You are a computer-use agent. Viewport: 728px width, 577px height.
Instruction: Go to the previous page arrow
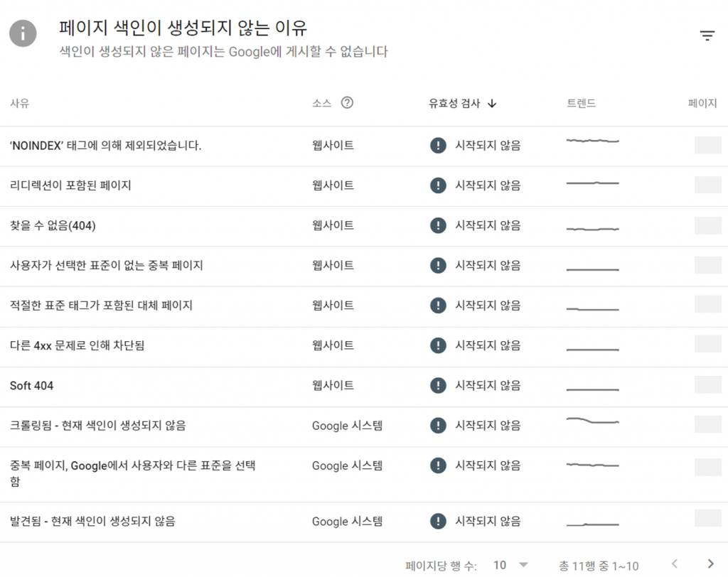(675, 564)
